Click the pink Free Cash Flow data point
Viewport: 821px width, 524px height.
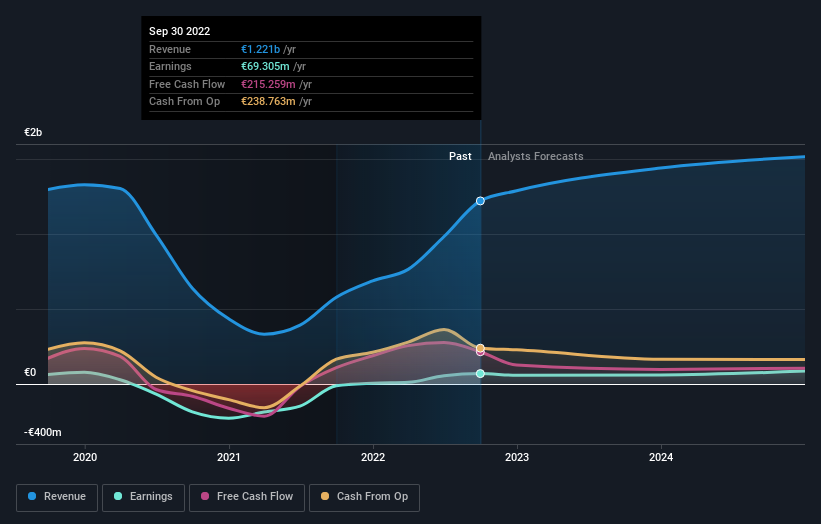tap(480, 352)
